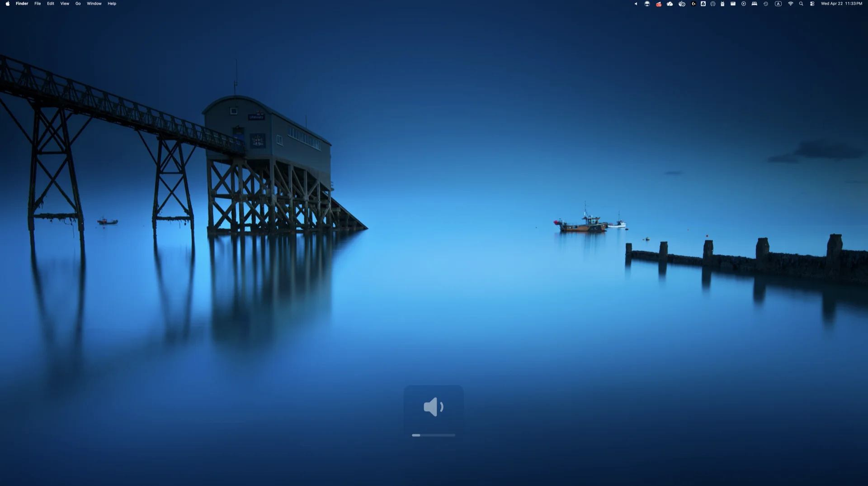Click the keyboard-style menu bar icon
This screenshot has height=486, width=868.
pos(732,4)
